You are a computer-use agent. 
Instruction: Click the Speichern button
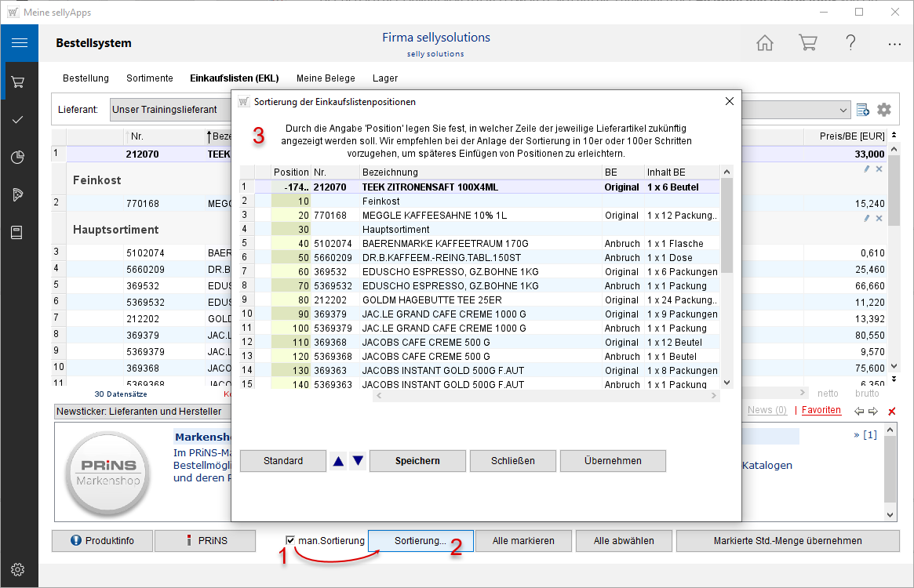click(x=417, y=461)
